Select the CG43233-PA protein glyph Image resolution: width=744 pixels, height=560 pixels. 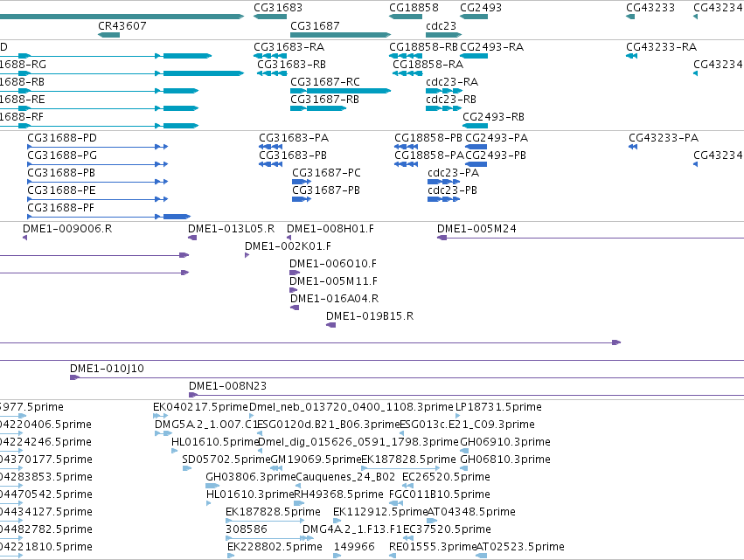point(633,147)
